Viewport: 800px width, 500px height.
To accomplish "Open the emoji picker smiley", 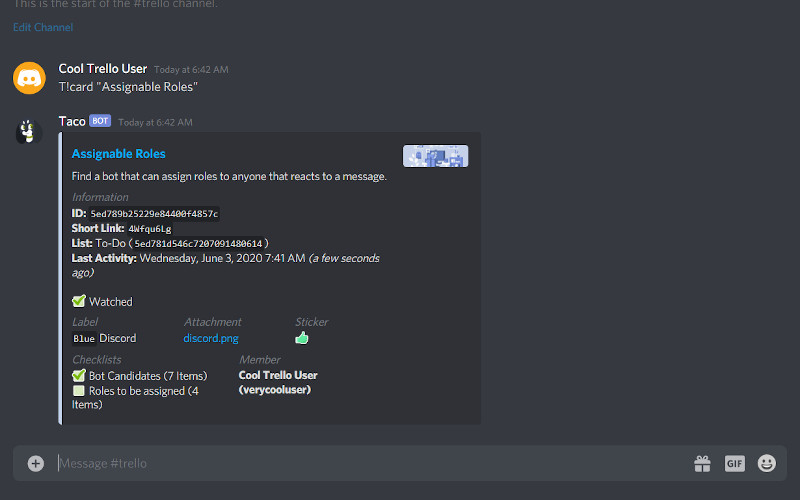I will [x=767, y=463].
